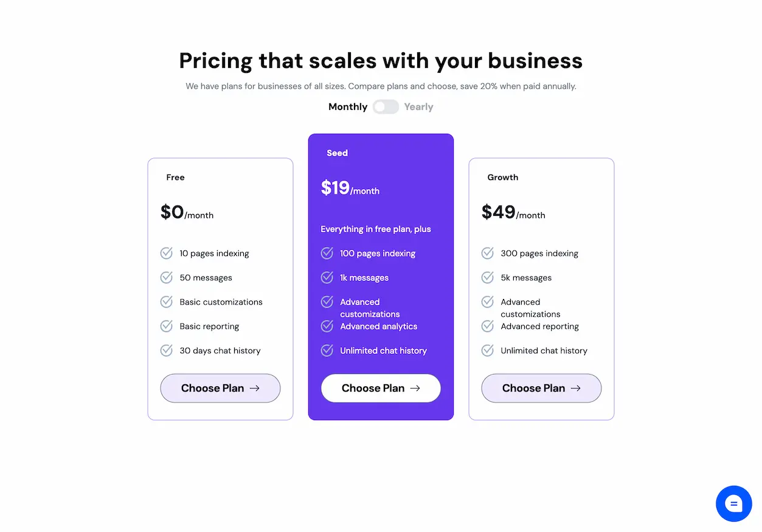Viewport: 762px width, 532px height.
Task: Toggle the Monthly/Yearly billing switch
Action: coord(385,106)
